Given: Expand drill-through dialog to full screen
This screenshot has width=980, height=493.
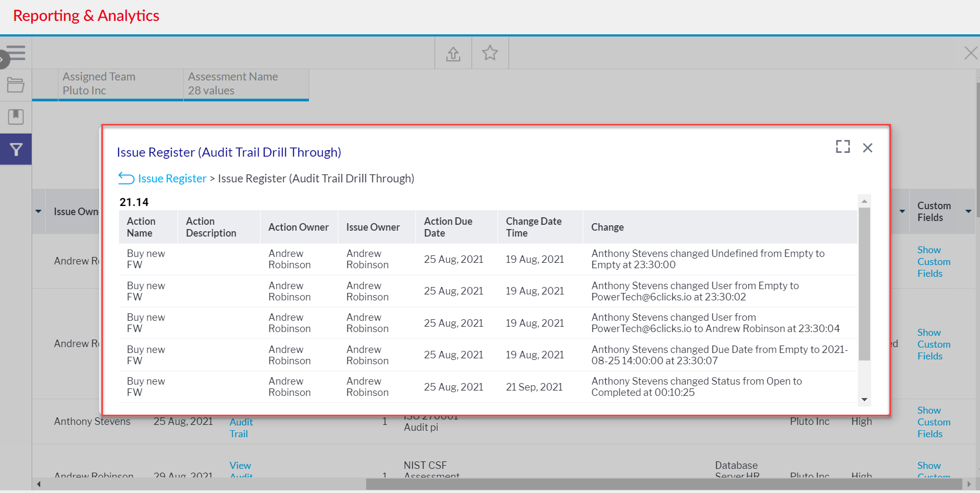Looking at the screenshot, I should (843, 147).
